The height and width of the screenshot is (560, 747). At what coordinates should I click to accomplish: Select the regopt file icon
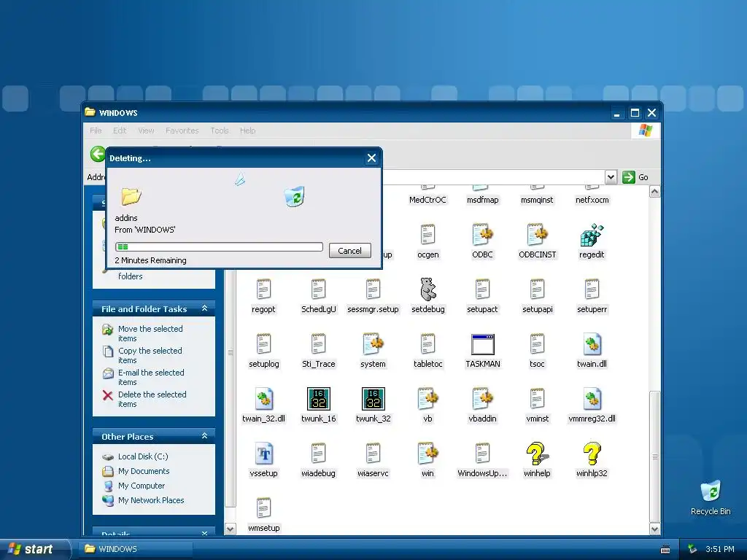pyautogui.click(x=263, y=289)
